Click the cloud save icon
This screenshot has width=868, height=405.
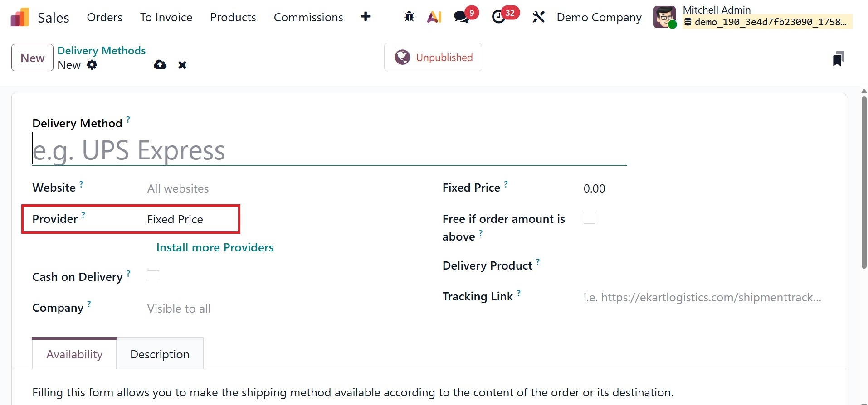point(160,65)
